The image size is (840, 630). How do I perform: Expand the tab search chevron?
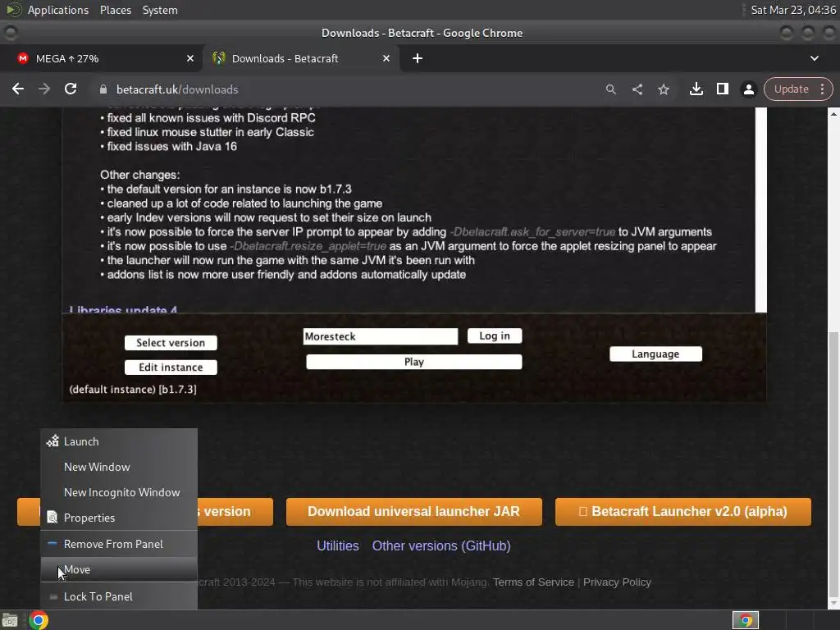[x=815, y=58]
